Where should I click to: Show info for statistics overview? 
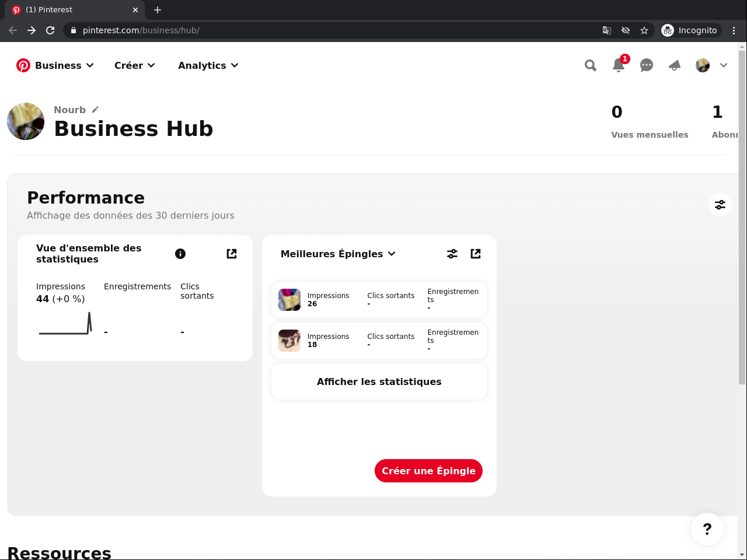pos(180,254)
